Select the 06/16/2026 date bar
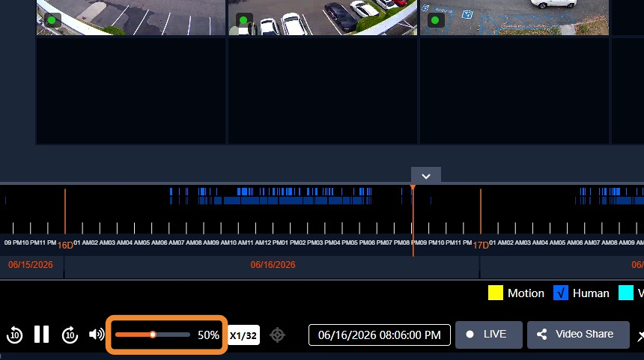644x360 pixels. click(x=273, y=265)
